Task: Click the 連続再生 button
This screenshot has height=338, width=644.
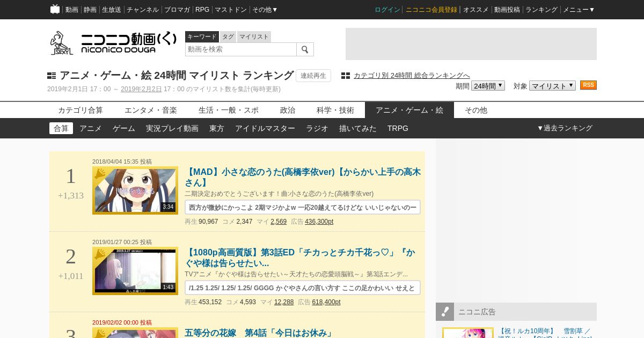Action: click(x=313, y=76)
